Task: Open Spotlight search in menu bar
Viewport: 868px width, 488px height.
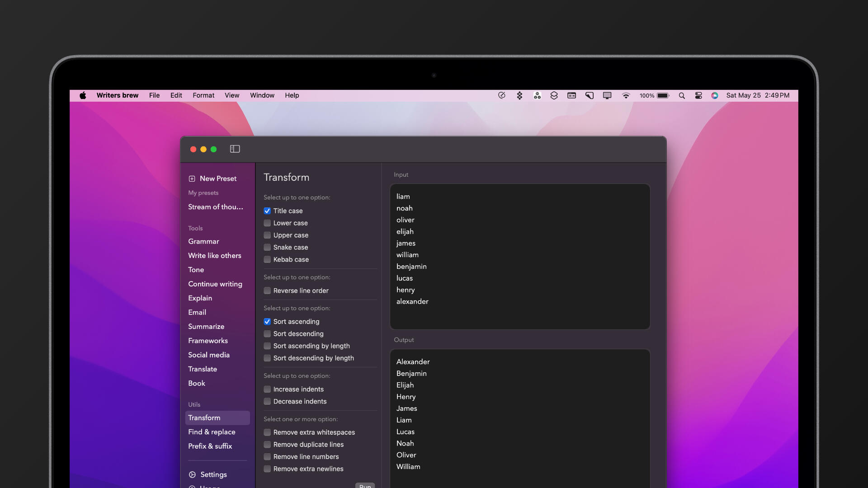Action: (x=682, y=96)
